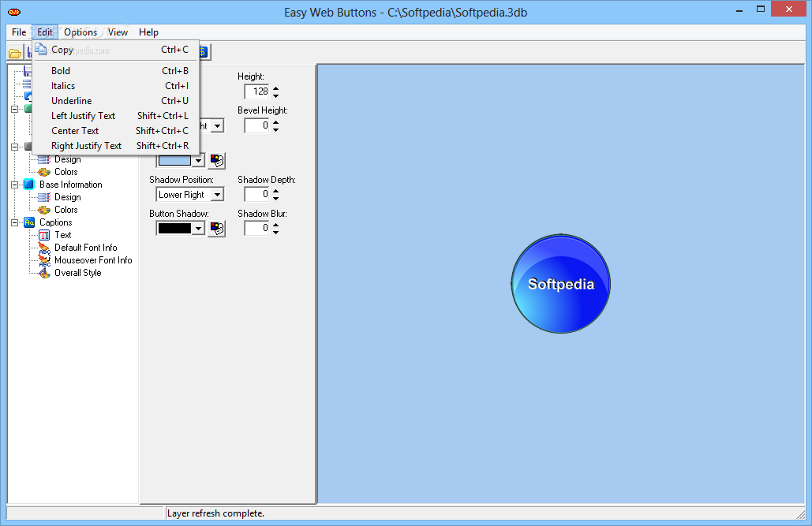Choose Center Text menu entry

coord(116,131)
